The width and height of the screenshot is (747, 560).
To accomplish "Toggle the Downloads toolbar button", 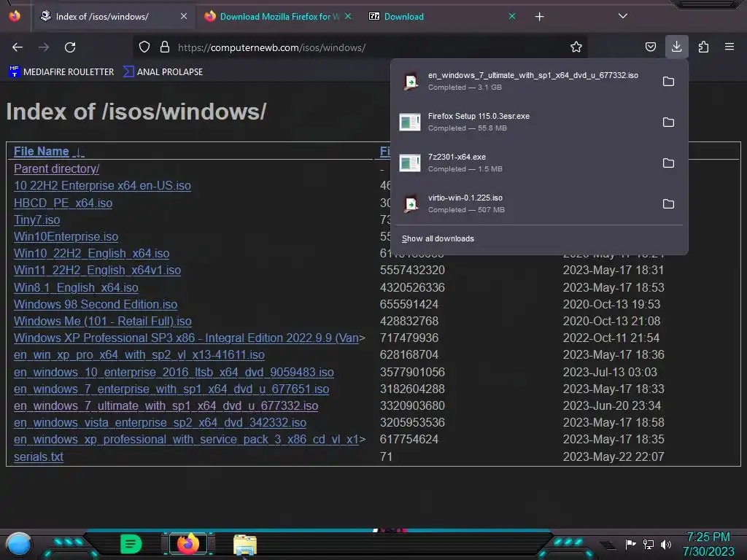I will [x=676, y=47].
